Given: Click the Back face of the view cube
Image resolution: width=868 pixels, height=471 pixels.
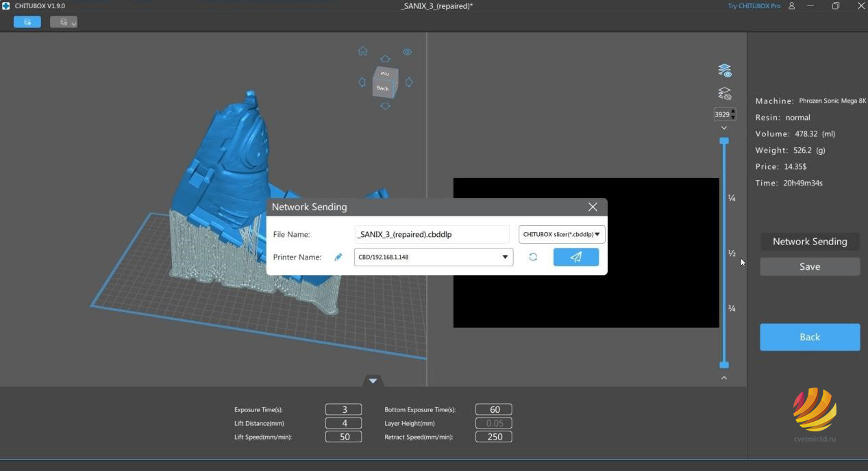Looking at the screenshot, I should (x=382, y=88).
